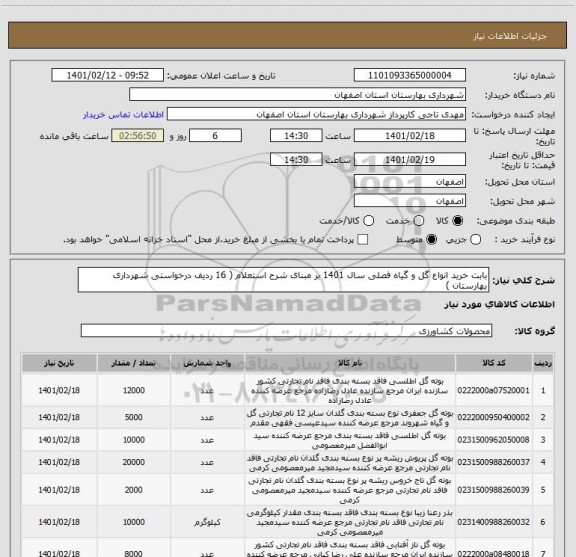This screenshot has width=576, height=557.
Task: Click the goods group field محصولات کشاورزی
Action: (286, 331)
